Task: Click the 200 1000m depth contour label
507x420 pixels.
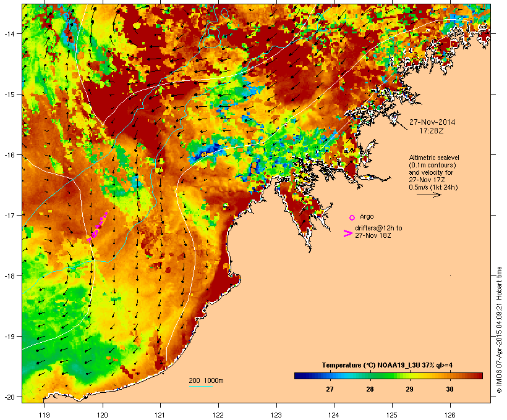Action: click(x=206, y=380)
